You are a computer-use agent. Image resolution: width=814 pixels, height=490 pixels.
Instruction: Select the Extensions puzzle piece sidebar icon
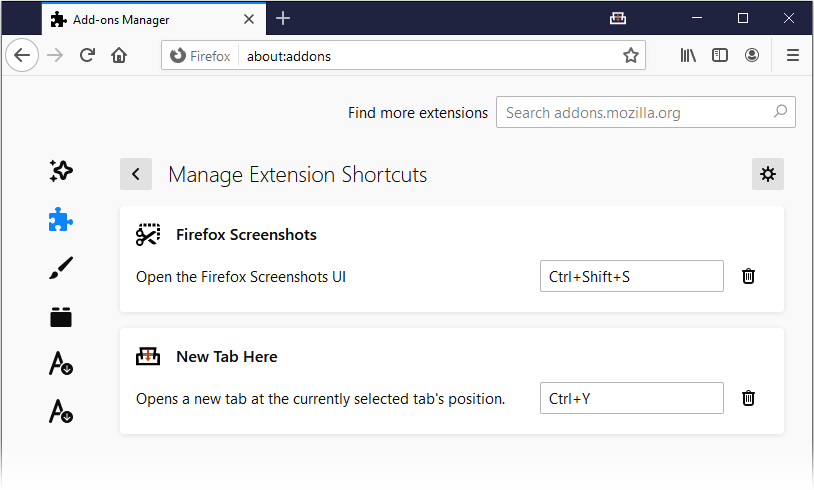click(x=61, y=220)
